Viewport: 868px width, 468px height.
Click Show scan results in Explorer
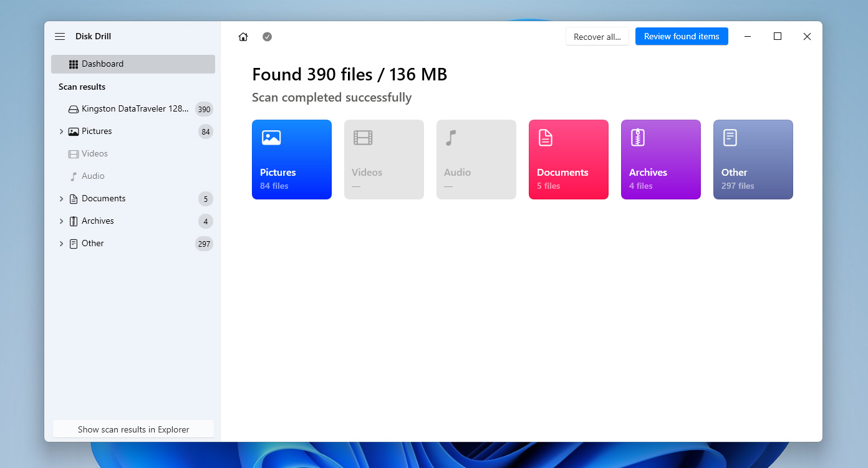[133, 429]
